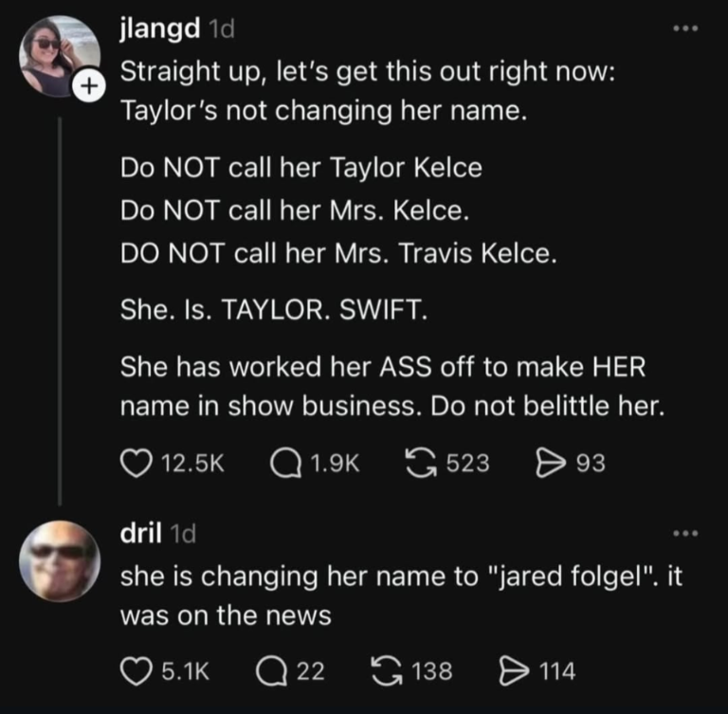Click the 1d timestamp on dril's reply

pyautogui.click(x=180, y=534)
